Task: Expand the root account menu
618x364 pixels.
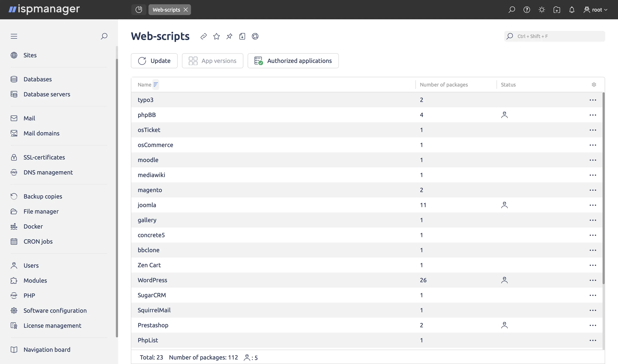Action: pyautogui.click(x=596, y=10)
